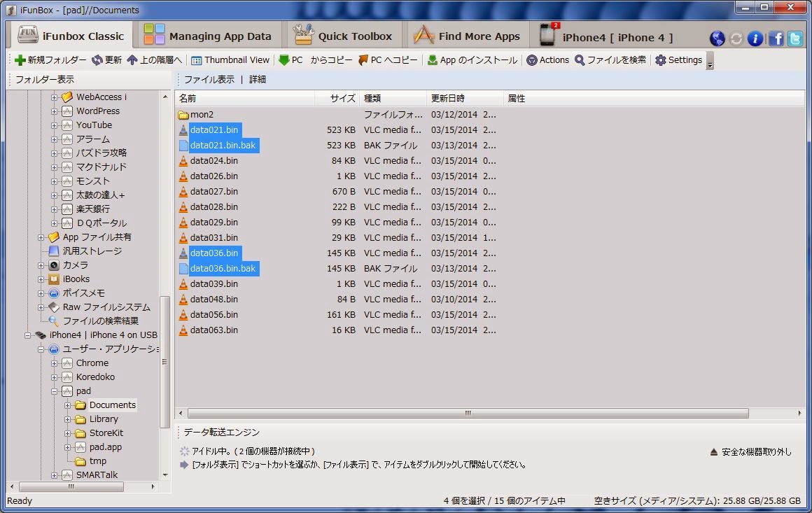Click ファイルを検索 search button
This screenshot has width=812, height=513.
[x=610, y=60]
